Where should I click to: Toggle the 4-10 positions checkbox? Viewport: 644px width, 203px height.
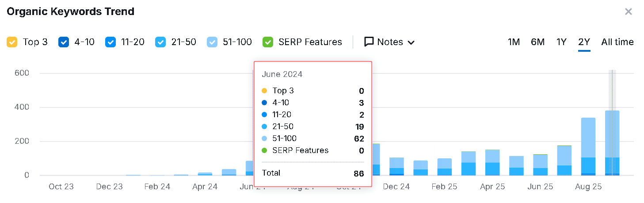click(64, 42)
